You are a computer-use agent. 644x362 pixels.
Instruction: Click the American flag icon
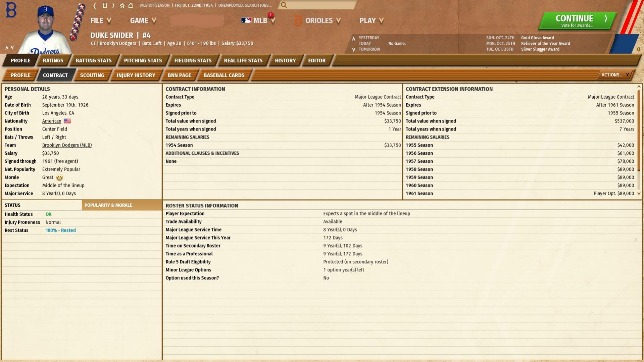67,121
